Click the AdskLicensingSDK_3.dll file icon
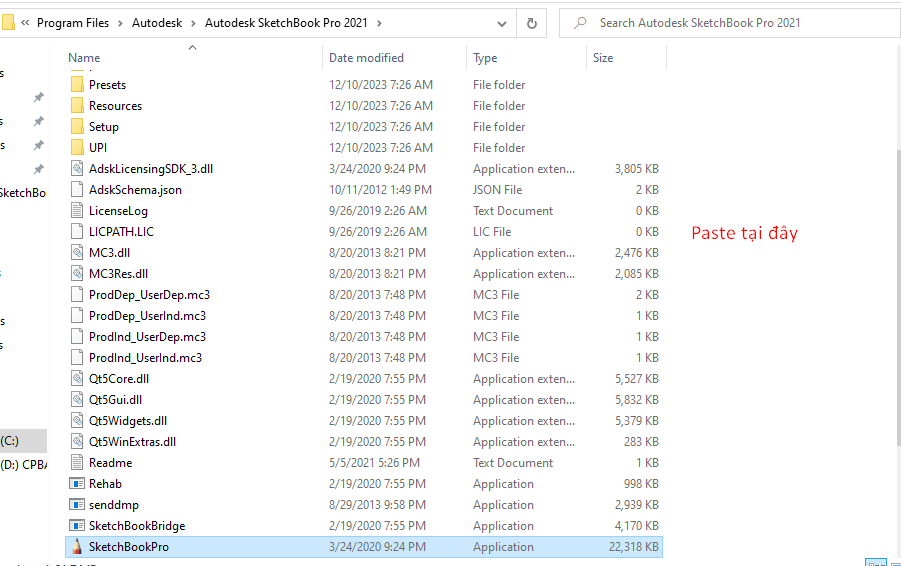This screenshot has width=901, height=566. (77, 168)
